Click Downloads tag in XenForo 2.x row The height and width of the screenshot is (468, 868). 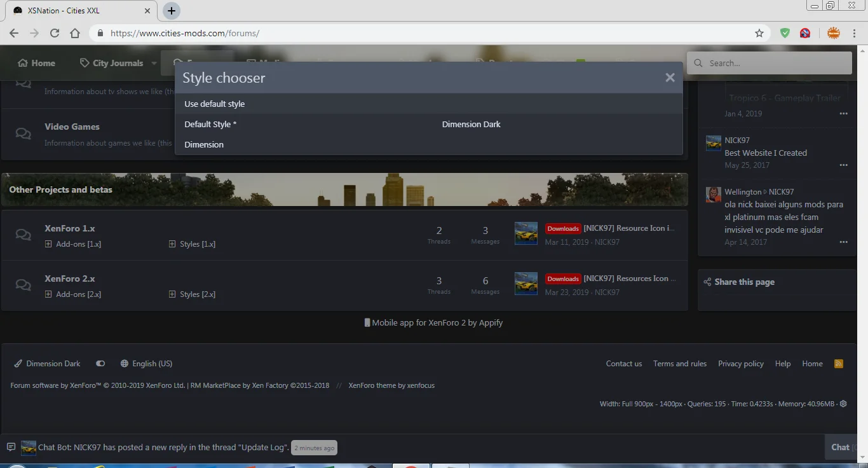[563, 279]
